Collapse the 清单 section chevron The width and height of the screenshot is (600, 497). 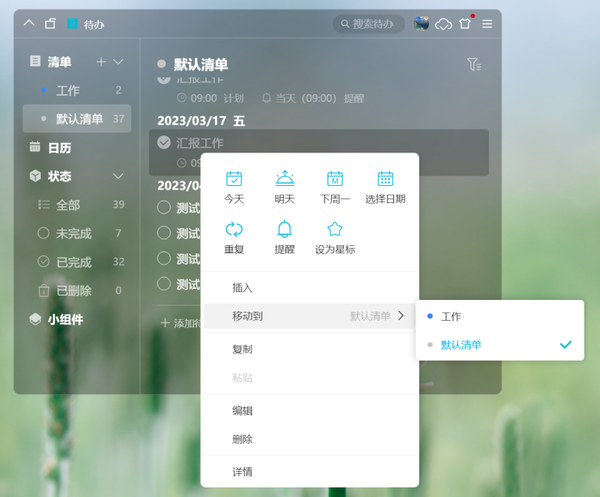(x=118, y=62)
